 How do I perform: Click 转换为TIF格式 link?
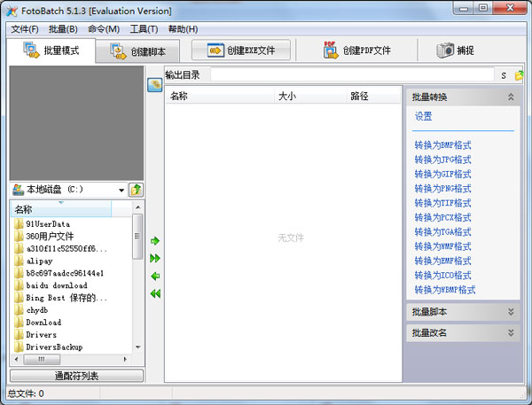pos(442,203)
